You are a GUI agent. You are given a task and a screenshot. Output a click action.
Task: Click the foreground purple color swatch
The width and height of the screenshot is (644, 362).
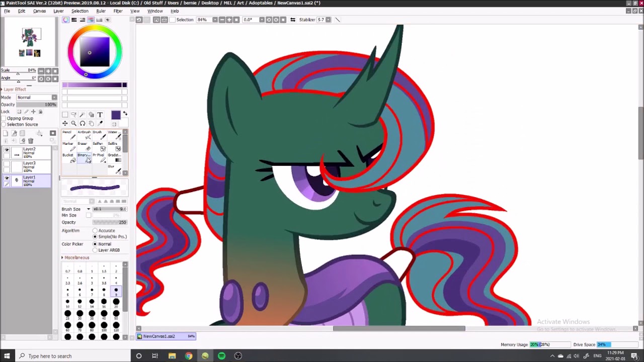click(x=116, y=116)
